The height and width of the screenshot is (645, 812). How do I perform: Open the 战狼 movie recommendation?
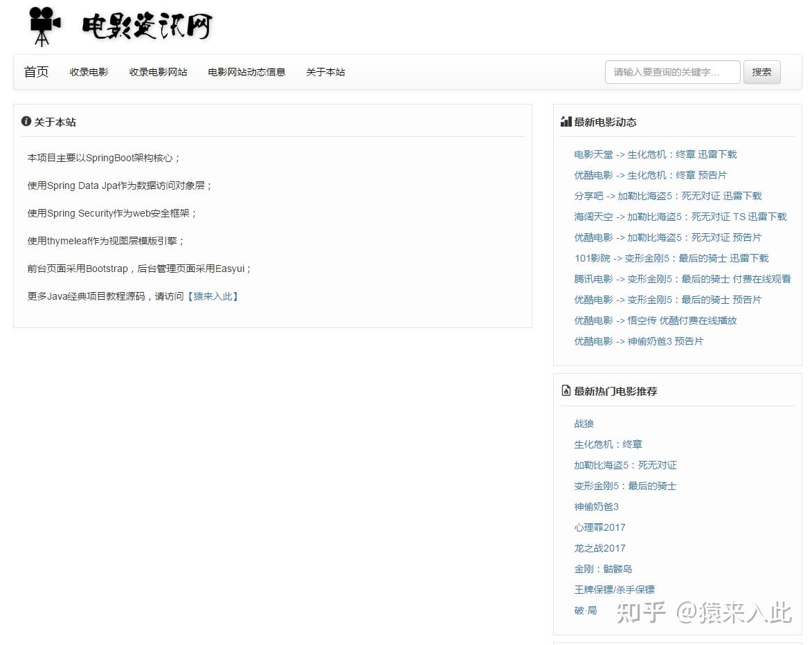click(584, 424)
